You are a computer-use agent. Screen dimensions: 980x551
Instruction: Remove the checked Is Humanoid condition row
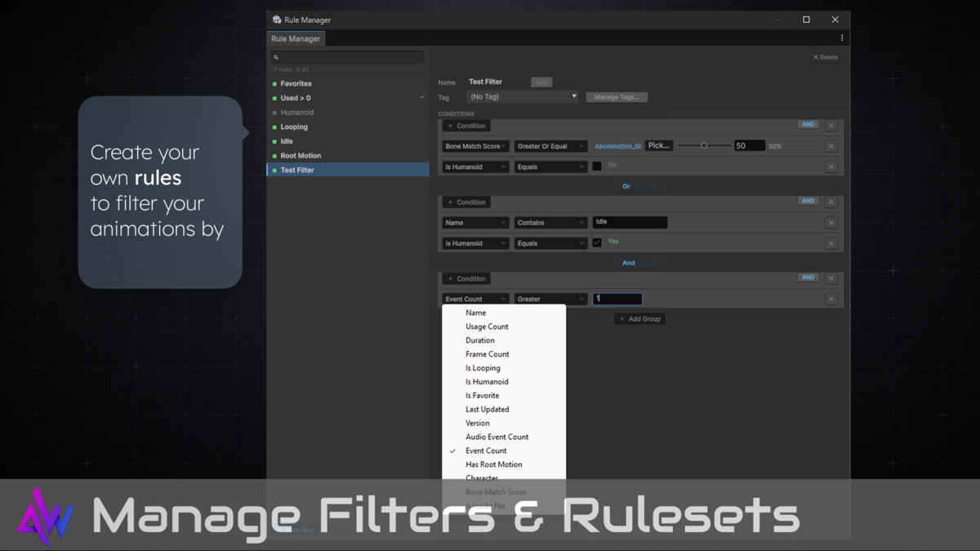(831, 243)
